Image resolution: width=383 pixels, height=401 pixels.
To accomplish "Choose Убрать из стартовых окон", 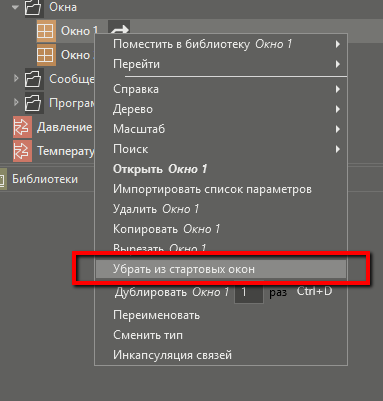I will 221,269.
